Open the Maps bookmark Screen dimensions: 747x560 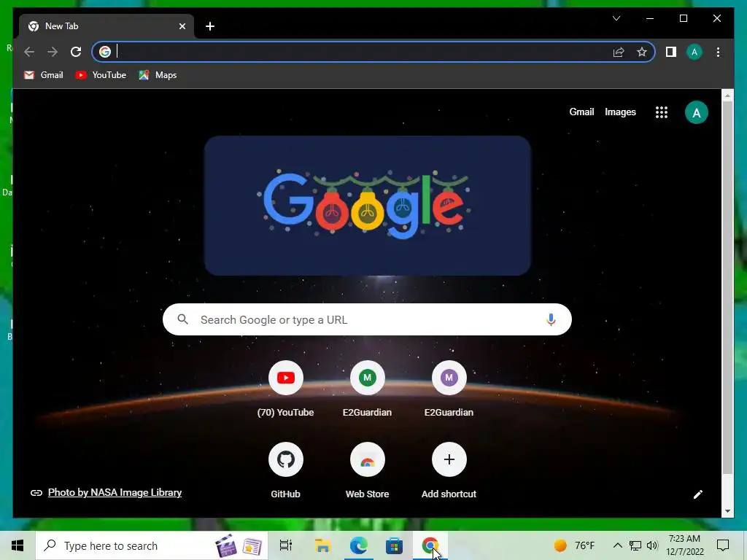pyautogui.click(x=158, y=75)
